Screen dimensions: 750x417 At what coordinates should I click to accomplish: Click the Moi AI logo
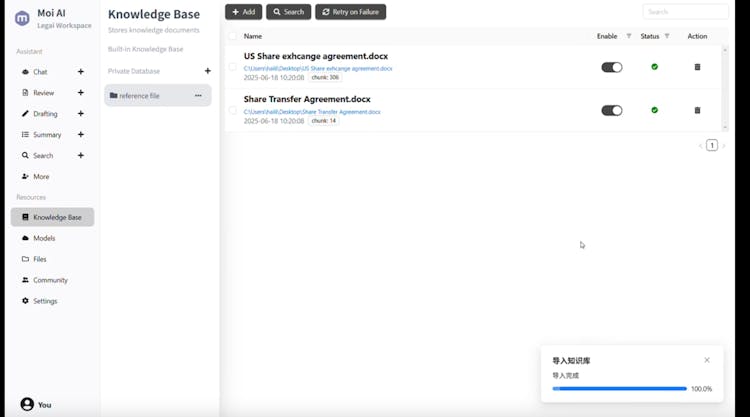(x=22, y=18)
